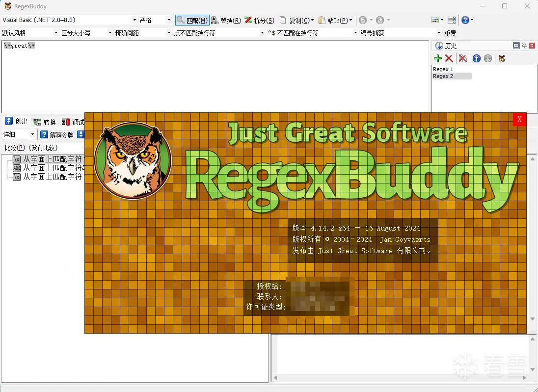Open the 复制(C) copy dropdown arrow
Image resolution: width=538 pixels, height=392 pixels.
[312, 20]
